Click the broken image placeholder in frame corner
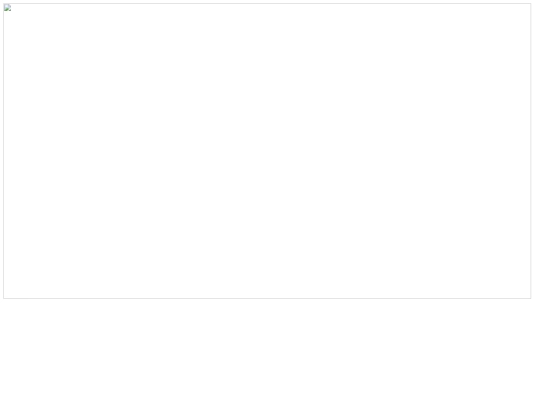 coord(8,8)
